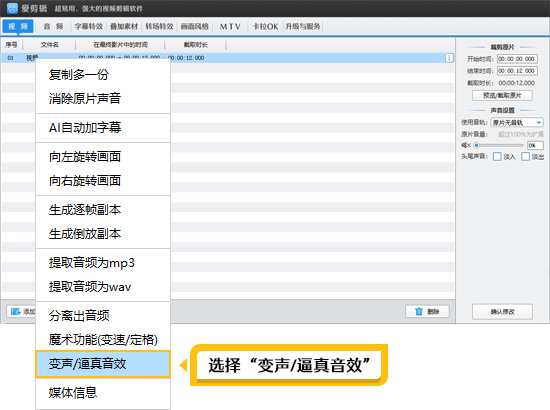Switch to the 字幕特效 tab
Image resolution: width=550 pixels, height=410 pixels.
(x=89, y=27)
